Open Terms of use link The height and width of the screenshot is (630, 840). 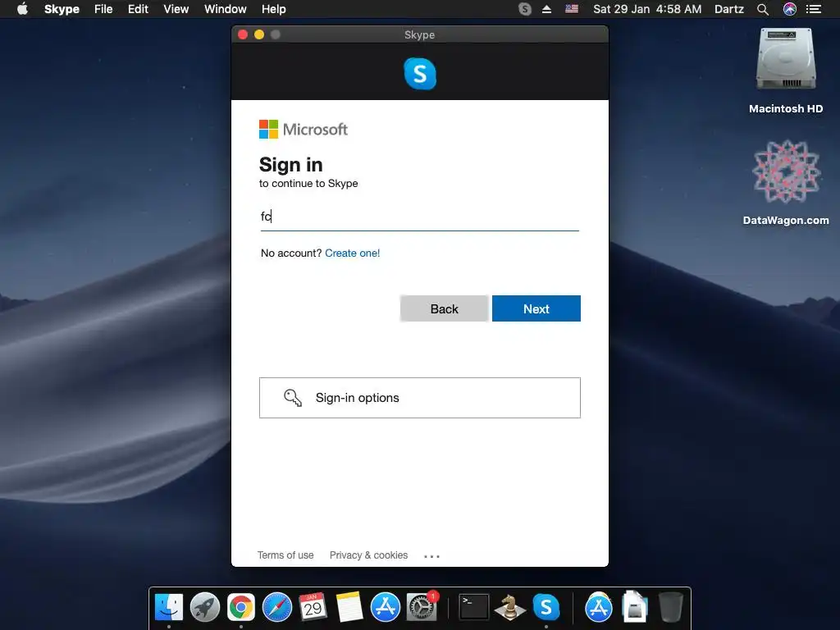point(285,555)
